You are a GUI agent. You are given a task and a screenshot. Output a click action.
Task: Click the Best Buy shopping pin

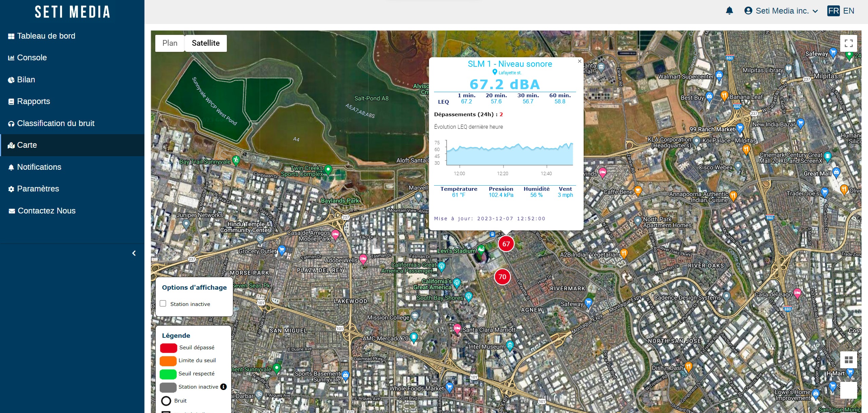pos(709,96)
